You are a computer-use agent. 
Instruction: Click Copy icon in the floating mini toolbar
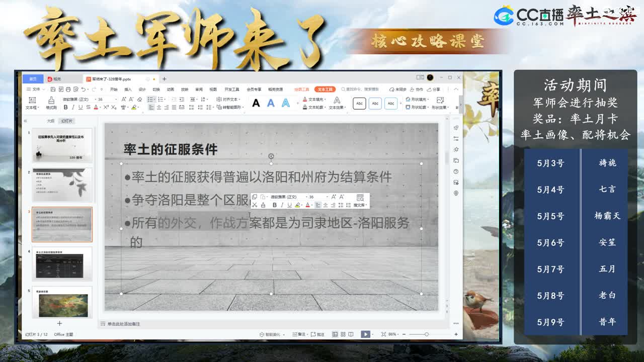click(255, 197)
